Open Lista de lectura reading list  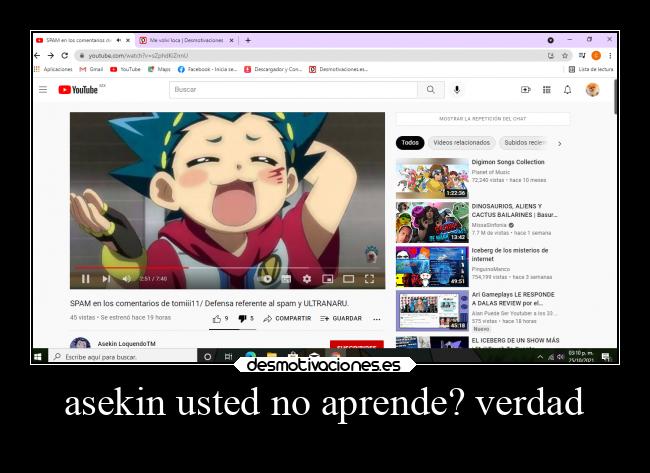[x=591, y=69]
